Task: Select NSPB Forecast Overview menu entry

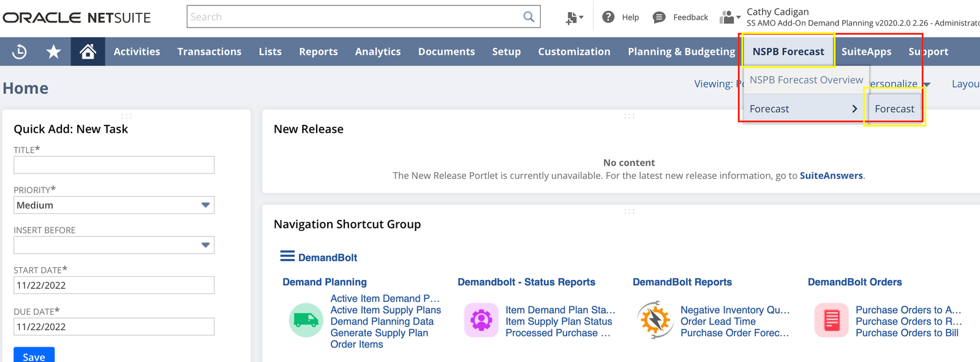Action: coord(806,80)
